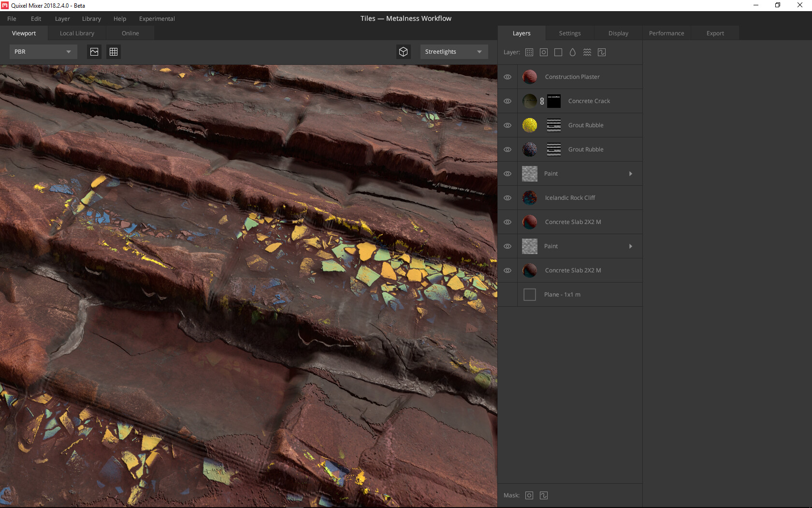Image resolution: width=812 pixels, height=508 pixels.
Task: Add a Solid layer
Action: [x=558, y=52]
